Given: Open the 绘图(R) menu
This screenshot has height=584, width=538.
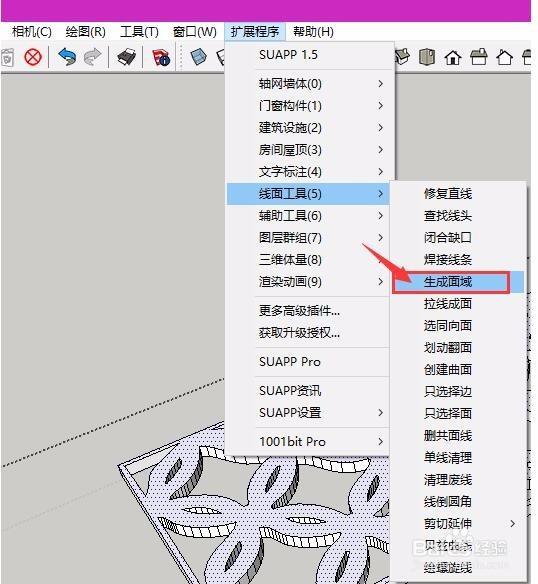Looking at the screenshot, I should click(x=85, y=32).
